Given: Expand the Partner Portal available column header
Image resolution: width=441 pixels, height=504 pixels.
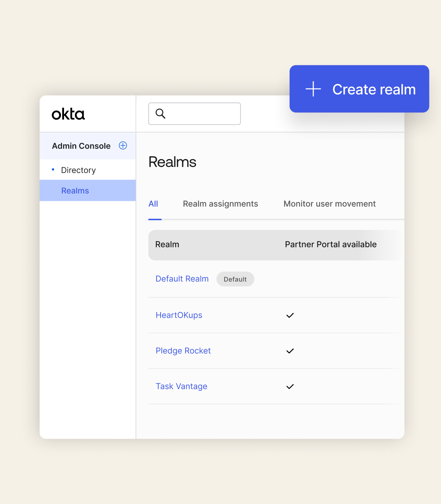Looking at the screenshot, I should coord(331,244).
